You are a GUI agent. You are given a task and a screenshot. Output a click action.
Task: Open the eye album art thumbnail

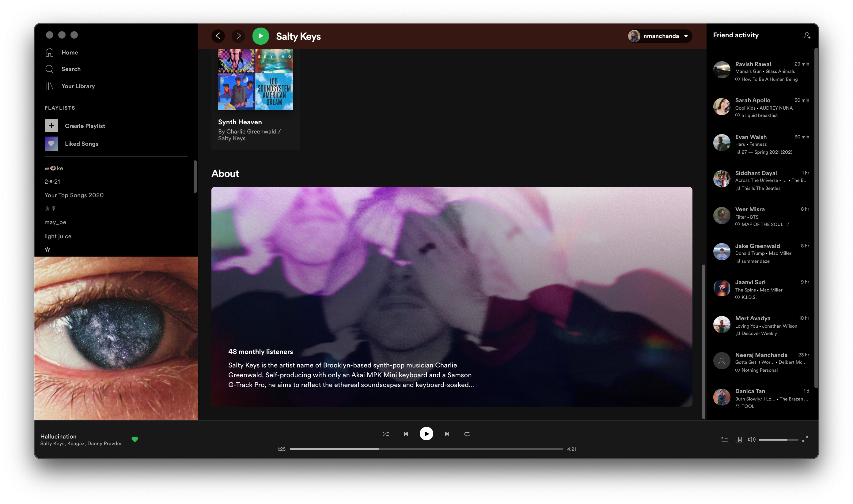pos(116,338)
